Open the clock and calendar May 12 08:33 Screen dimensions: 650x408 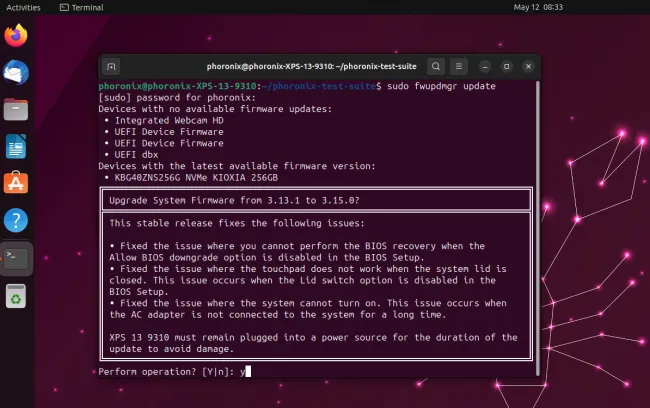[538, 7]
